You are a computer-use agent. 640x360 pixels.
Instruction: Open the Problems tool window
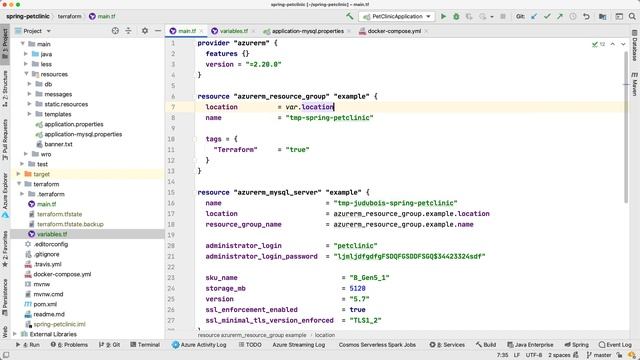(69, 345)
